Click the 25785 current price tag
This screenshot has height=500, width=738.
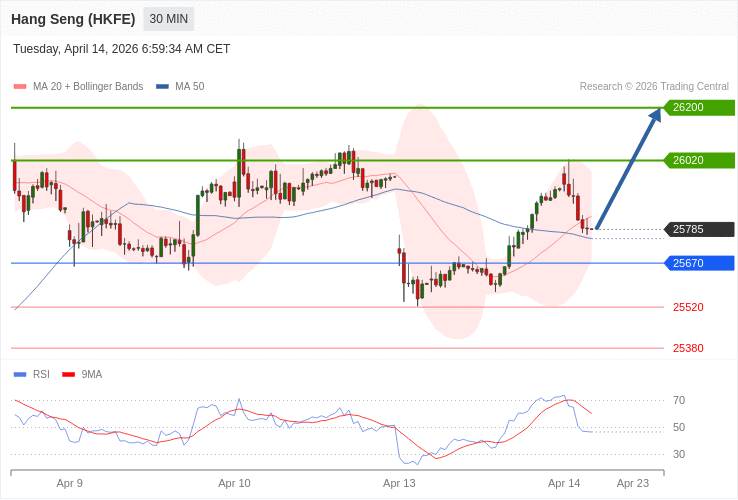699,229
